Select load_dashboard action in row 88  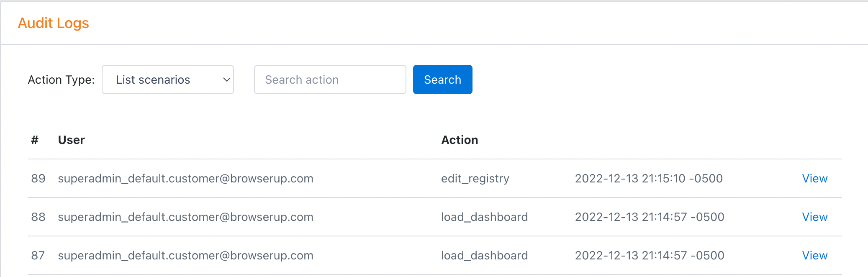[484, 217]
